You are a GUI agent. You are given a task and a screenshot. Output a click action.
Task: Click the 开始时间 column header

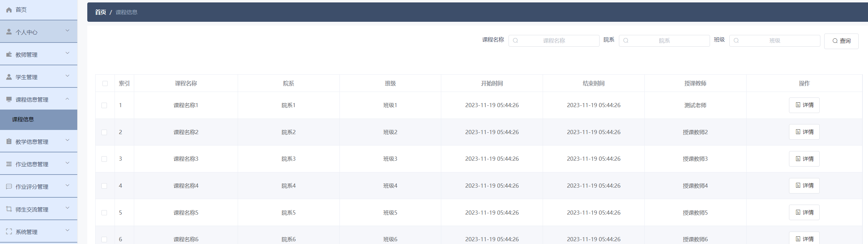pyautogui.click(x=492, y=83)
